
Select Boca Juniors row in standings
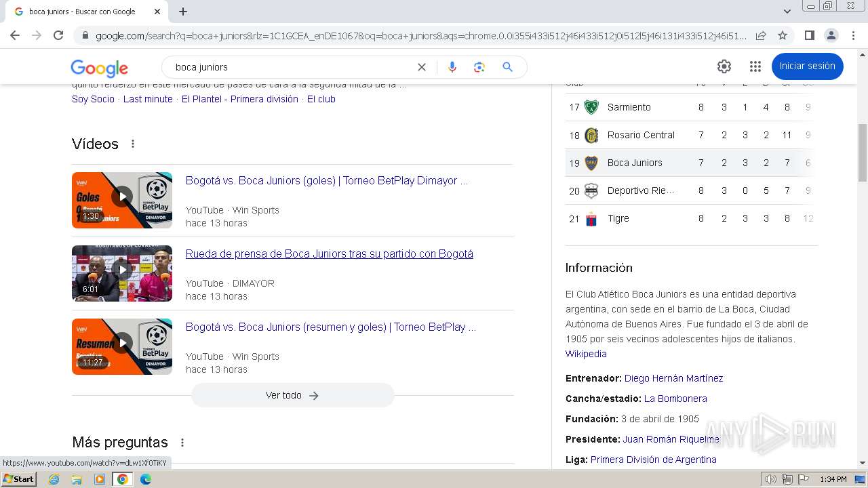coord(691,163)
